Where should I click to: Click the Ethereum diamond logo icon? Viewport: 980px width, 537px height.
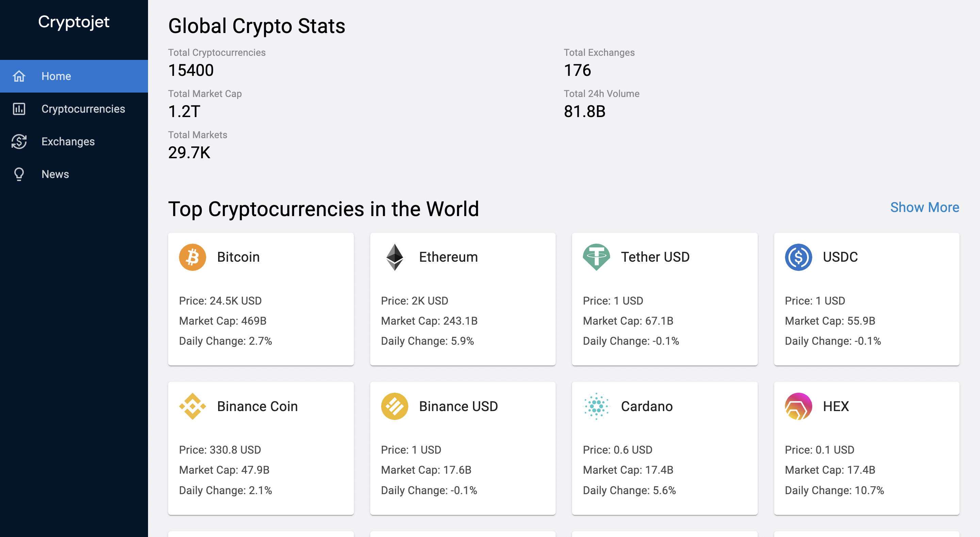[x=394, y=257]
